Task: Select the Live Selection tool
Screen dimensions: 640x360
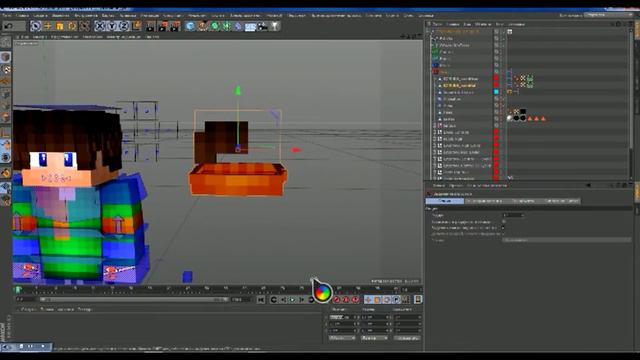Action: (x=36, y=26)
